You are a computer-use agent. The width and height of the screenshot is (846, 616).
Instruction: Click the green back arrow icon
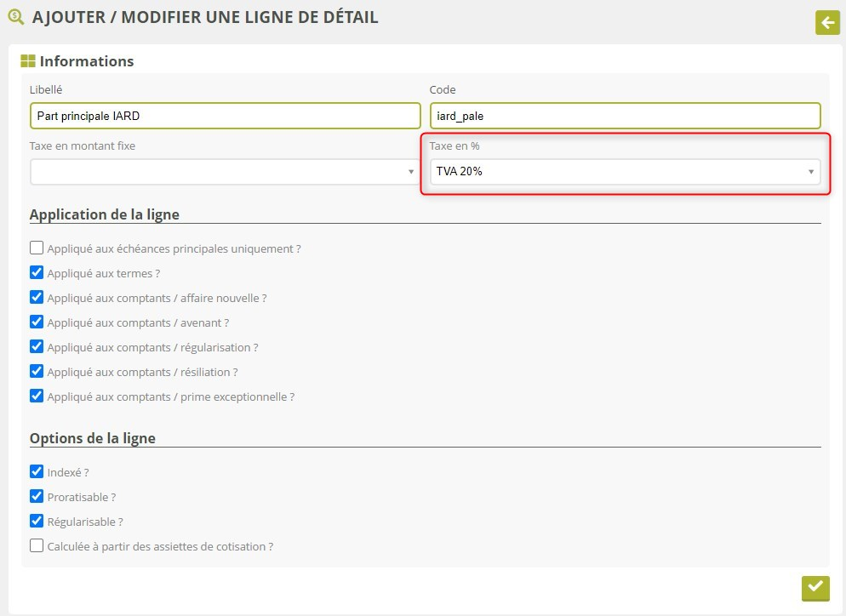pyautogui.click(x=827, y=22)
